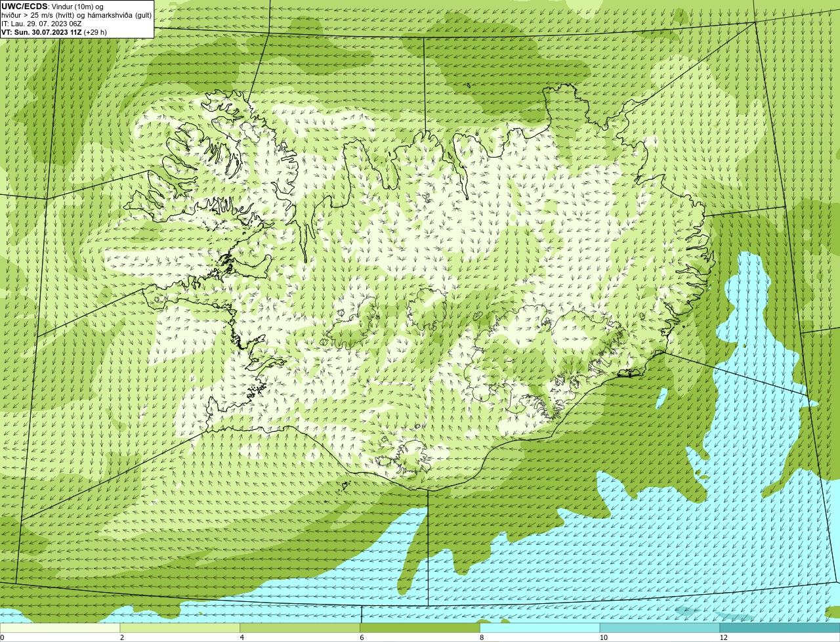Screen dimensions: 840x642
Task: Click the 'VT: Sun. 30.07.2023 11Z (+29 h)' line
Action: (54, 32)
